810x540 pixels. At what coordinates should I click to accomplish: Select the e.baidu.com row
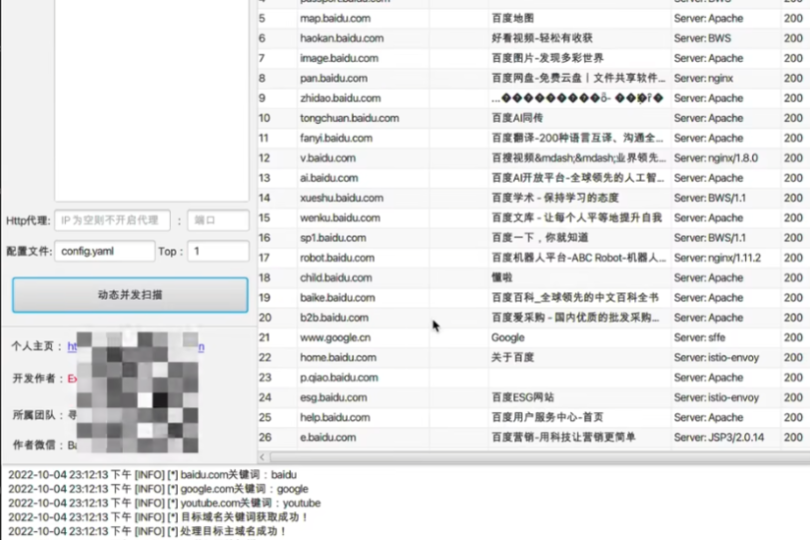(534, 438)
